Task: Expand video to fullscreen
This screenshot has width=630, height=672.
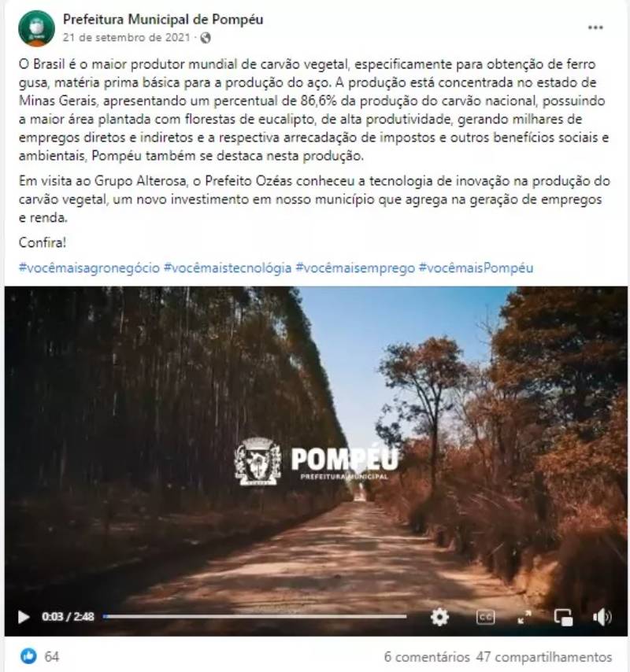Action: click(524, 617)
